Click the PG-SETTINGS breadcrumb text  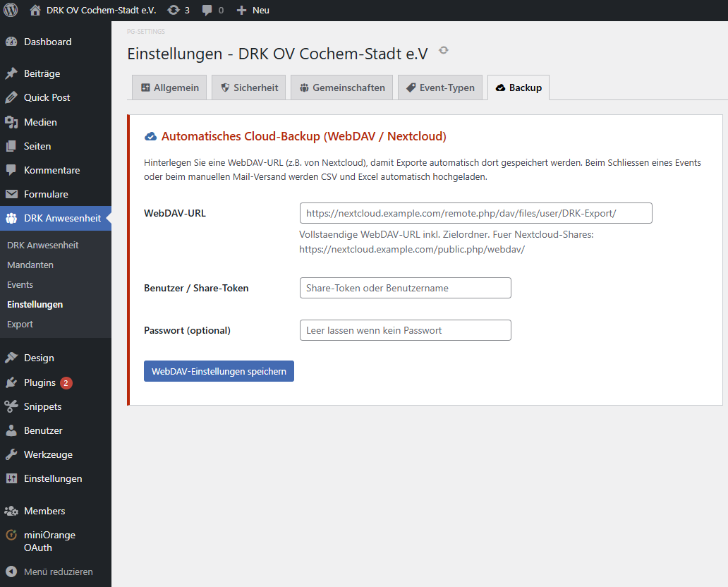coord(146,32)
